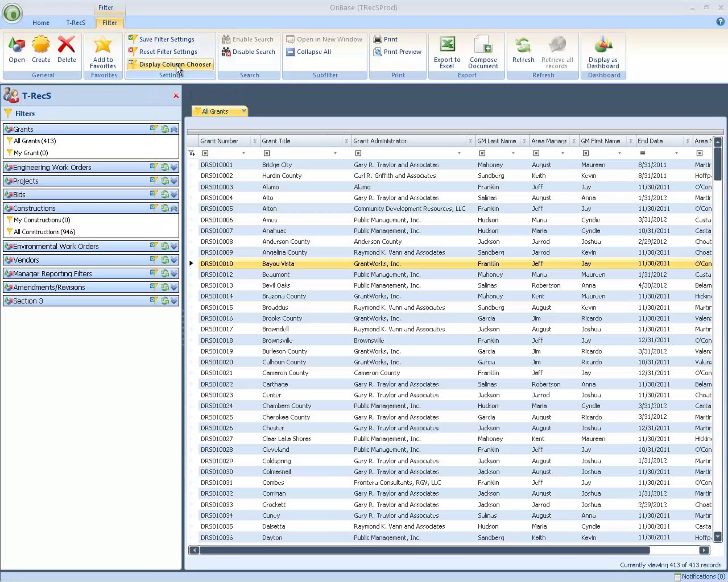Click the GM First Name column header
This screenshot has height=582, width=728.
pos(607,141)
